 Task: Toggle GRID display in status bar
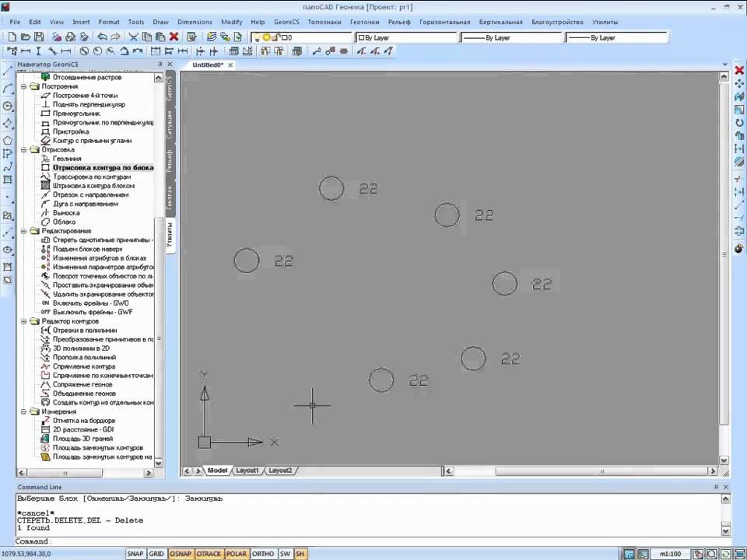pyautogui.click(x=156, y=554)
